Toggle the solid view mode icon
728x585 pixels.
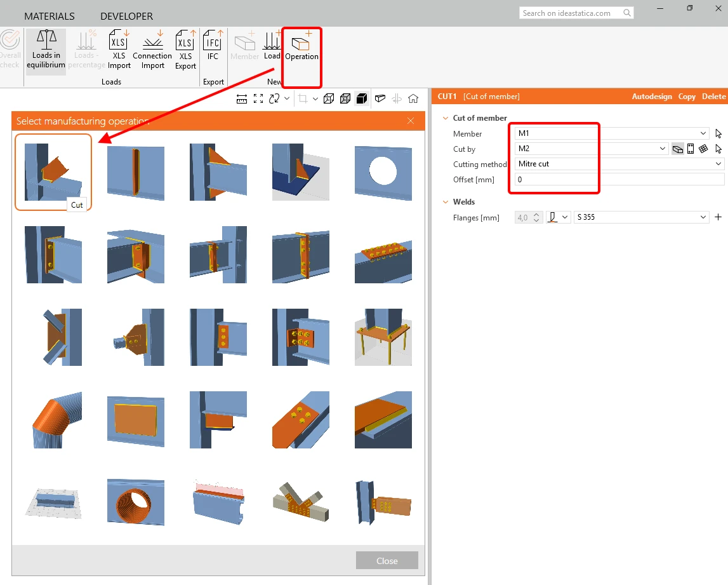[x=362, y=98]
